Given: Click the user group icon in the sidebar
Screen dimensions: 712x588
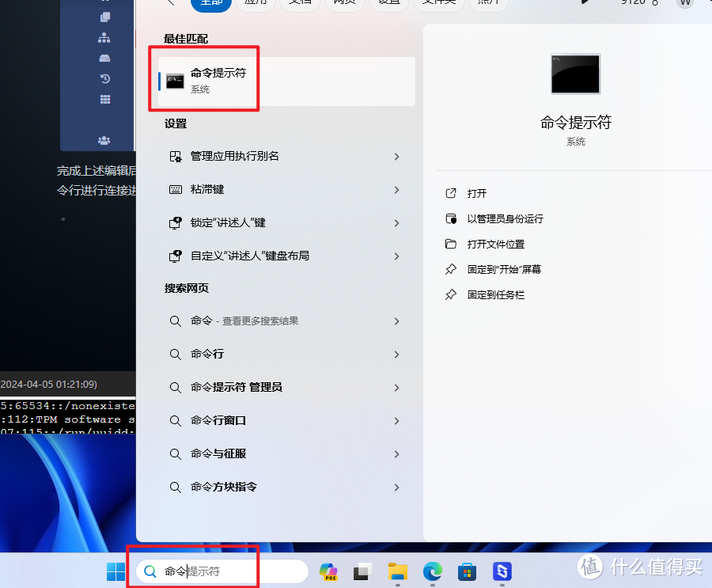Looking at the screenshot, I should (x=104, y=140).
